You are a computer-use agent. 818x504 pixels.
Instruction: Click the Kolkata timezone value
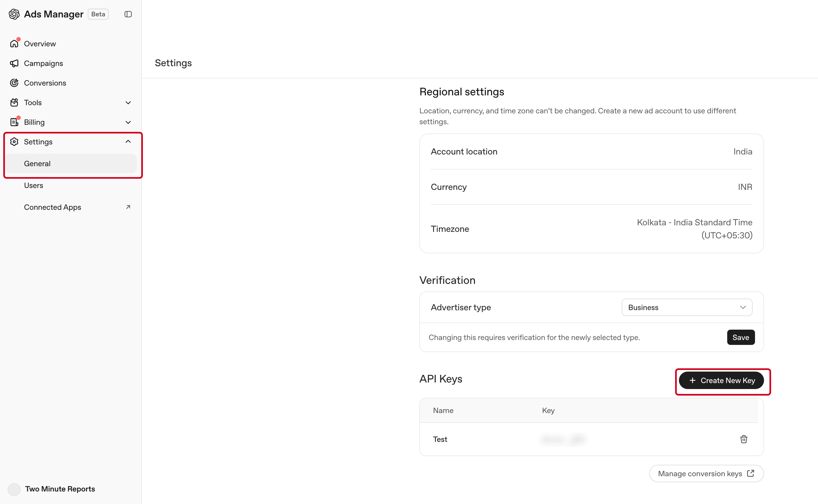pyautogui.click(x=694, y=229)
